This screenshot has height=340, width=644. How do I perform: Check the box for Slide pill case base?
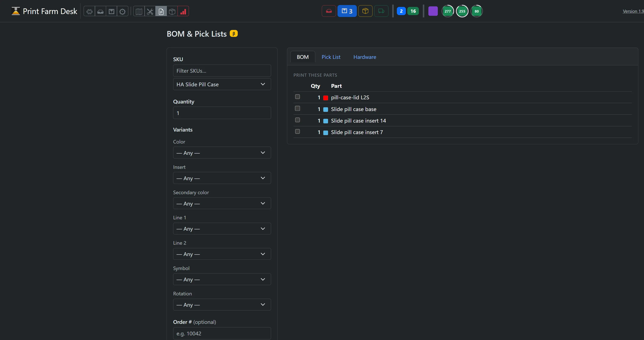tap(297, 109)
